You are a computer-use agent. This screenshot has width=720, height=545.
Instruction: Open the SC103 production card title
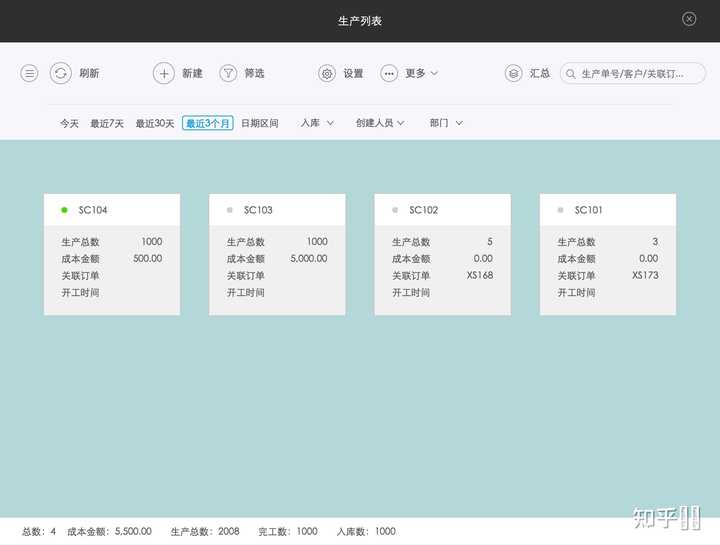(x=258, y=210)
